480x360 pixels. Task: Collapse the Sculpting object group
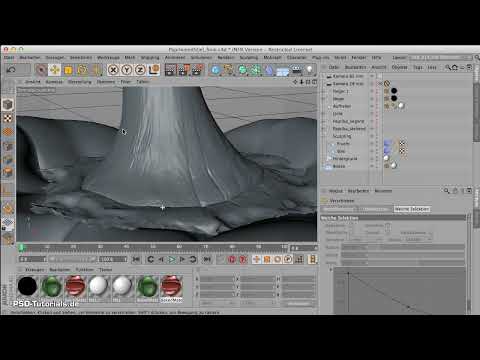point(323,136)
